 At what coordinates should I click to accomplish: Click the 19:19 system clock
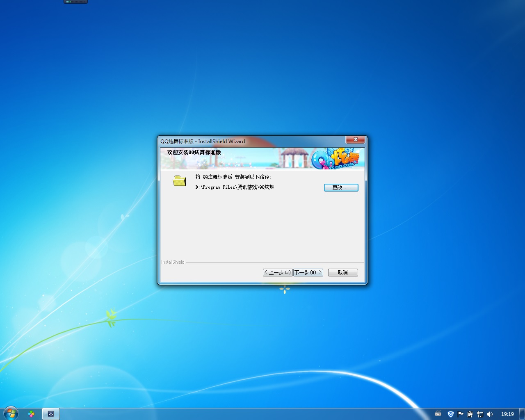(x=507, y=414)
